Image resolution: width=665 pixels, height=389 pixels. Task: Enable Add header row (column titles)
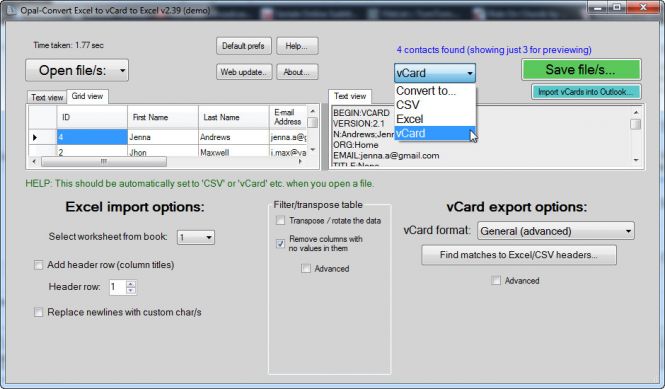(x=39, y=265)
